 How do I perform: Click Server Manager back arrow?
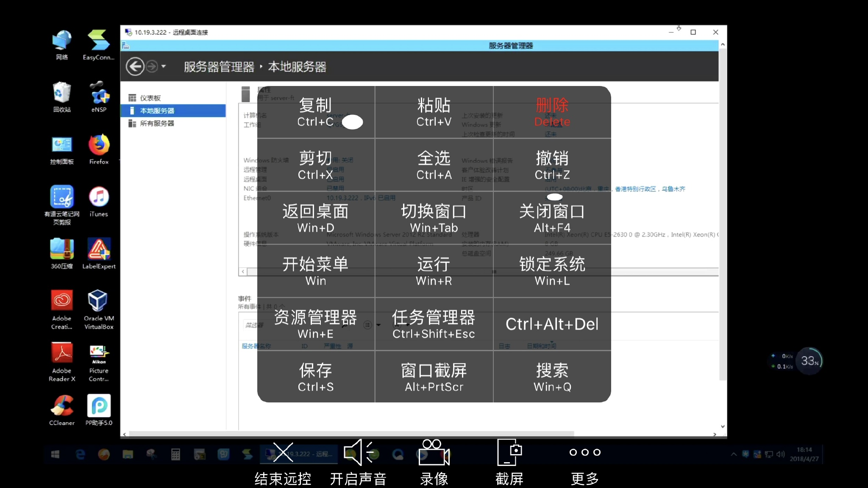135,67
